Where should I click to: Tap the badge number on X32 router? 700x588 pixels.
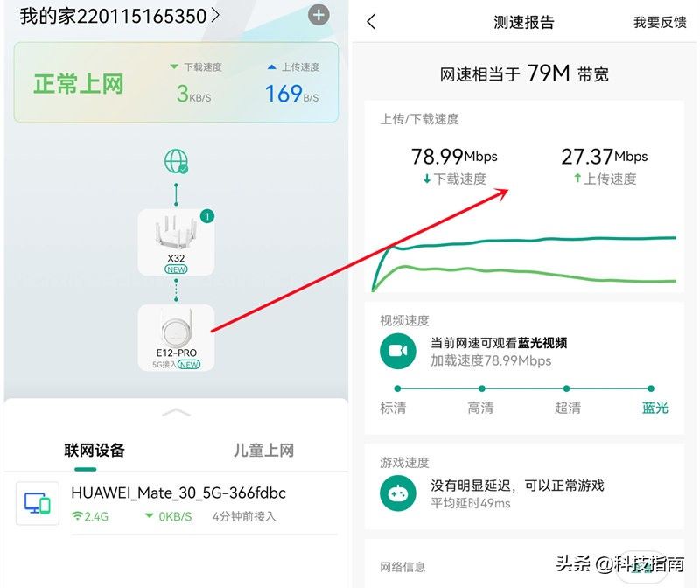pyautogui.click(x=207, y=216)
